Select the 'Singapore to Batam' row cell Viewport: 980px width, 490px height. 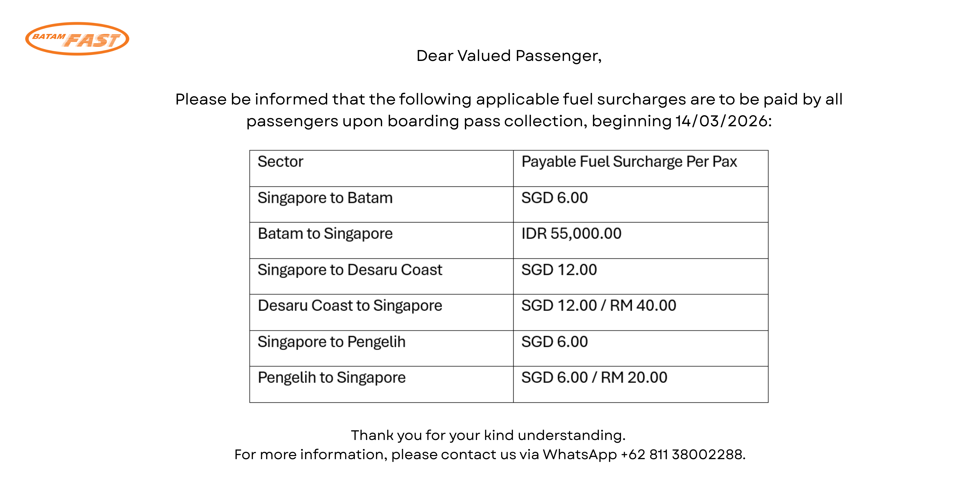click(x=325, y=198)
